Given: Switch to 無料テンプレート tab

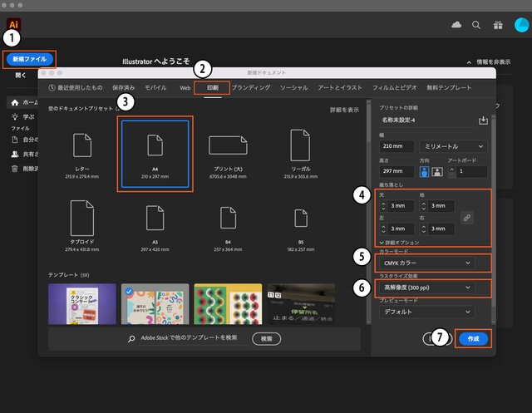Looking at the screenshot, I should (x=449, y=88).
